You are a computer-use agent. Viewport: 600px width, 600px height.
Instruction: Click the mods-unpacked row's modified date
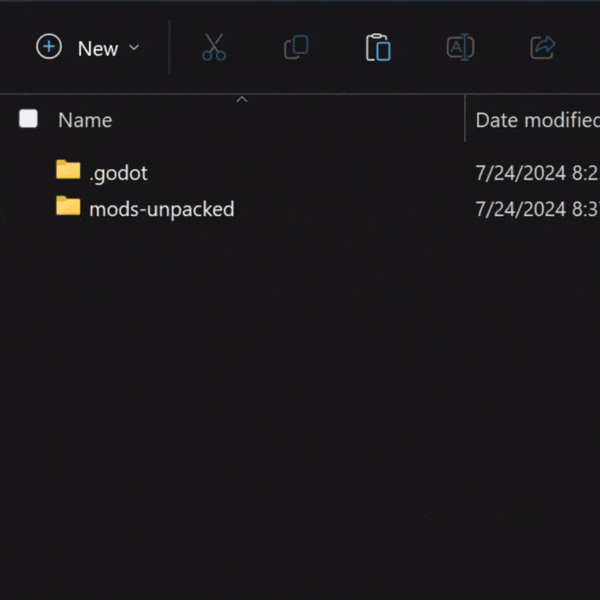pos(536,209)
